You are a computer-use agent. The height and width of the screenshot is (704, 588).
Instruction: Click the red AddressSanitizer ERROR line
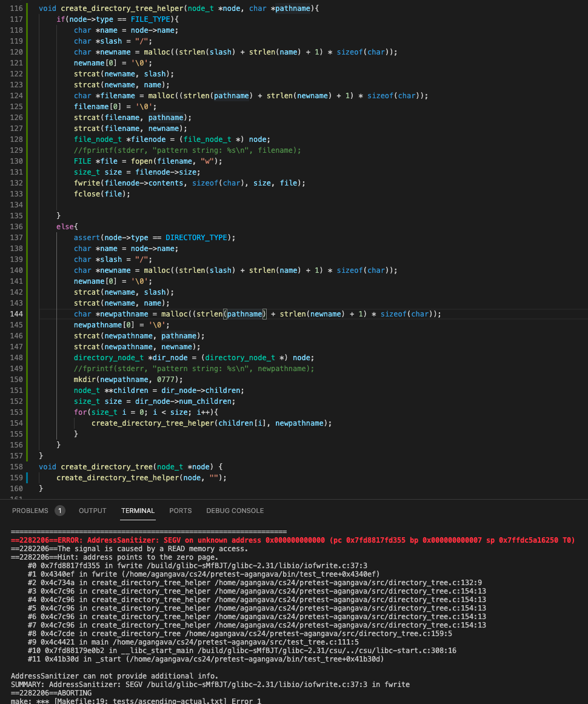point(292,540)
